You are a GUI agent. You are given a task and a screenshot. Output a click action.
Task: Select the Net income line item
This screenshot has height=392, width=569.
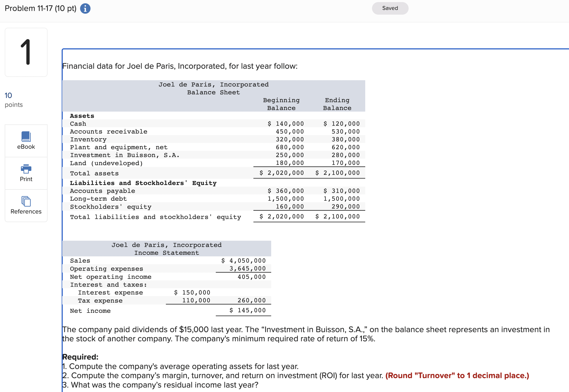[x=90, y=310]
